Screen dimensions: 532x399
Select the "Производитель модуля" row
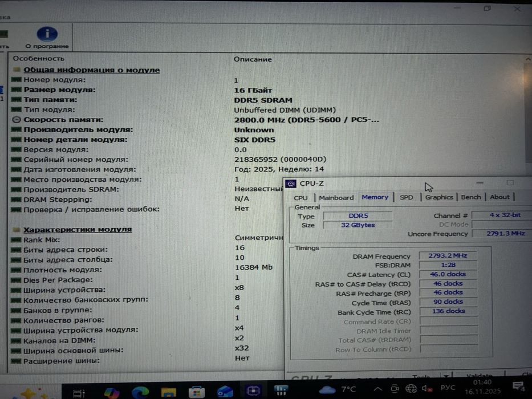click(143, 129)
